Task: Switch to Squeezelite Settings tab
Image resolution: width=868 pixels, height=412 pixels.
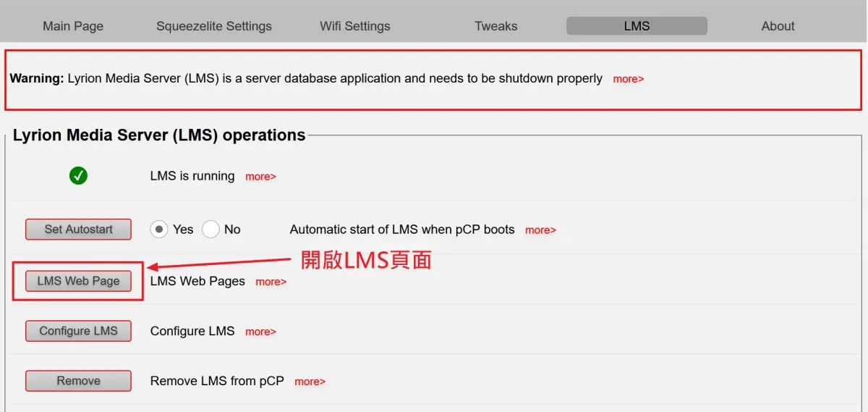Action: 214,26
